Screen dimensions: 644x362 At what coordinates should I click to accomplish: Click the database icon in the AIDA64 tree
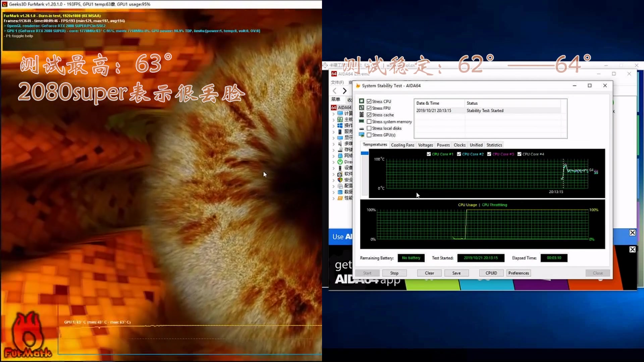pyautogui.click(x=340, y=192)
